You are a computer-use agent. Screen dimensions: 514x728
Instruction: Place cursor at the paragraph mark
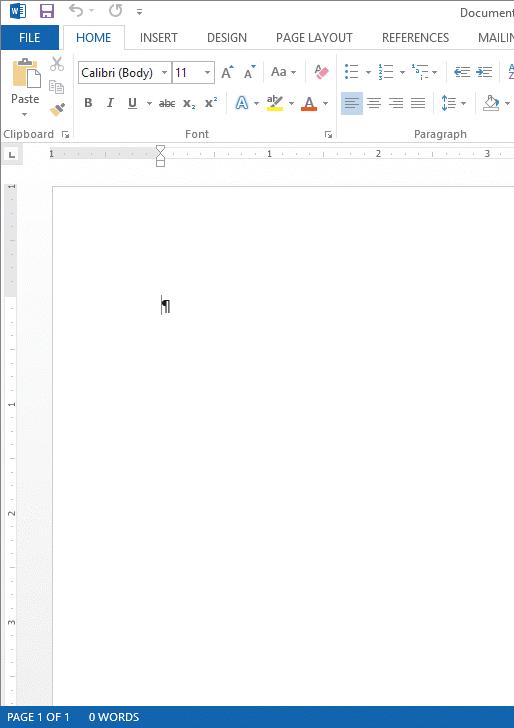click(x=166, y=306)
